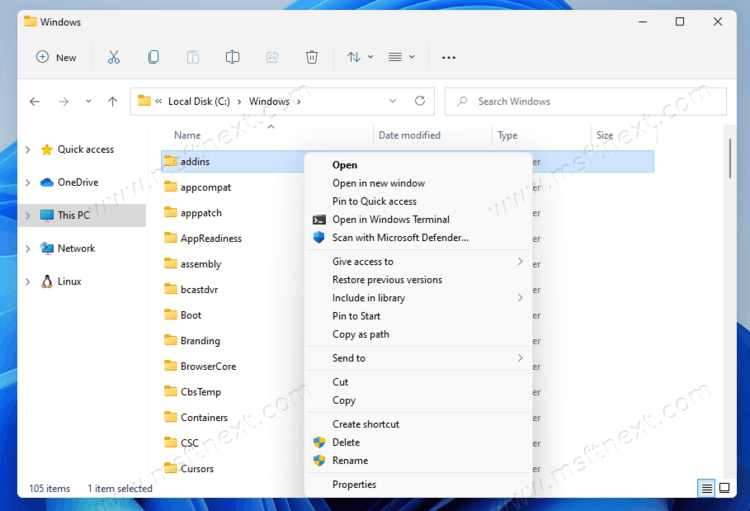Expand the Network tree node
Viewport: 750px width, 511px height.
pyautogui.click(x=28, y=249)
